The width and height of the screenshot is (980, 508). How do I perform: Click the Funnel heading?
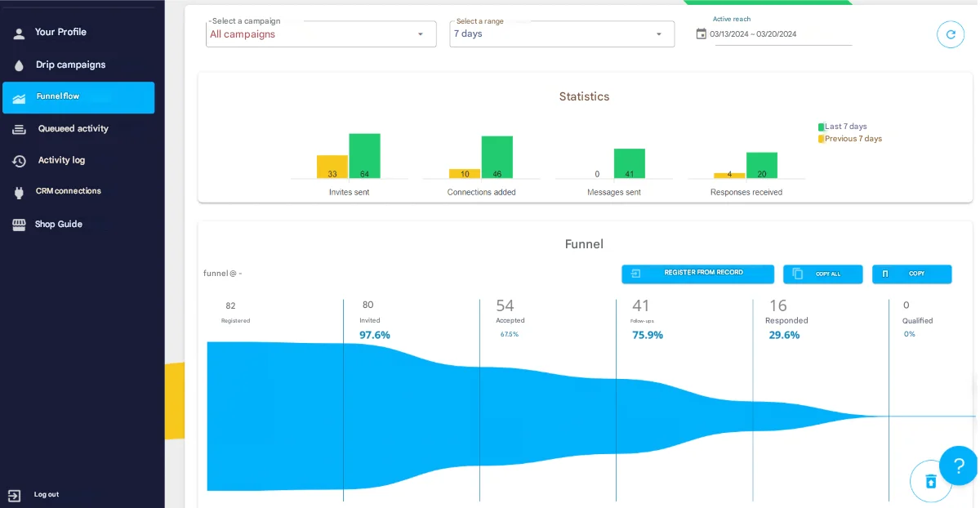tap(584, 244)
